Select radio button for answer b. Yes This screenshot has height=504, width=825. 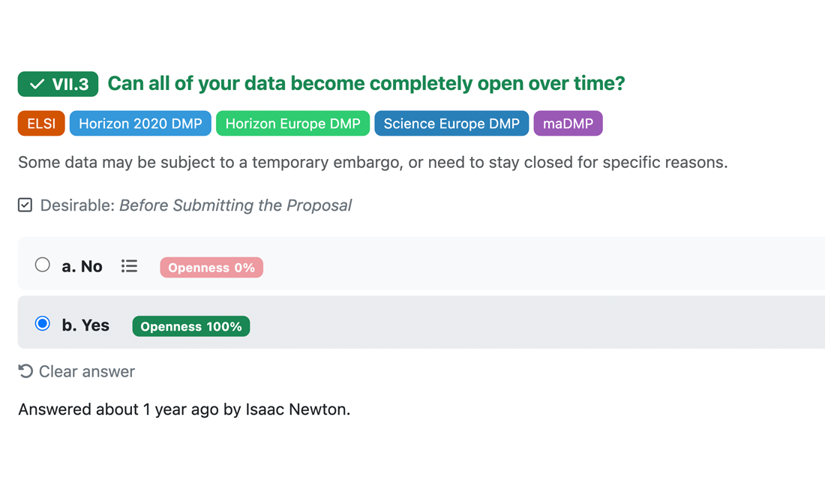43,323
